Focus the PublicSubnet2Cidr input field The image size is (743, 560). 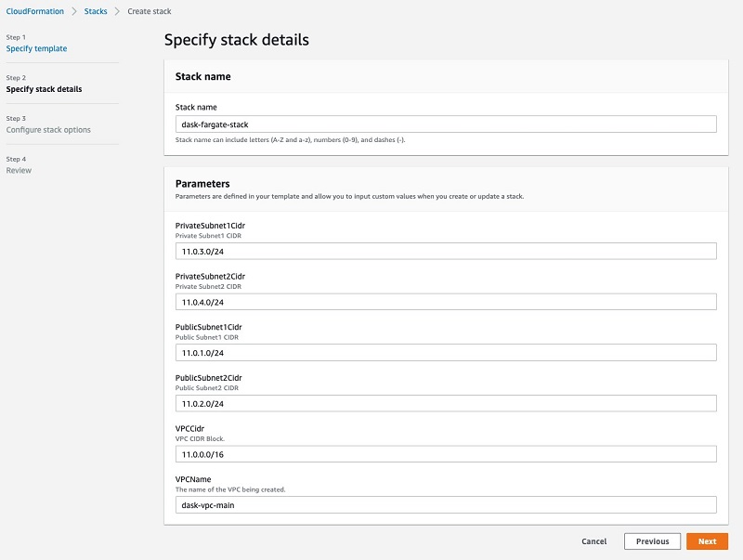click(446, 403)
